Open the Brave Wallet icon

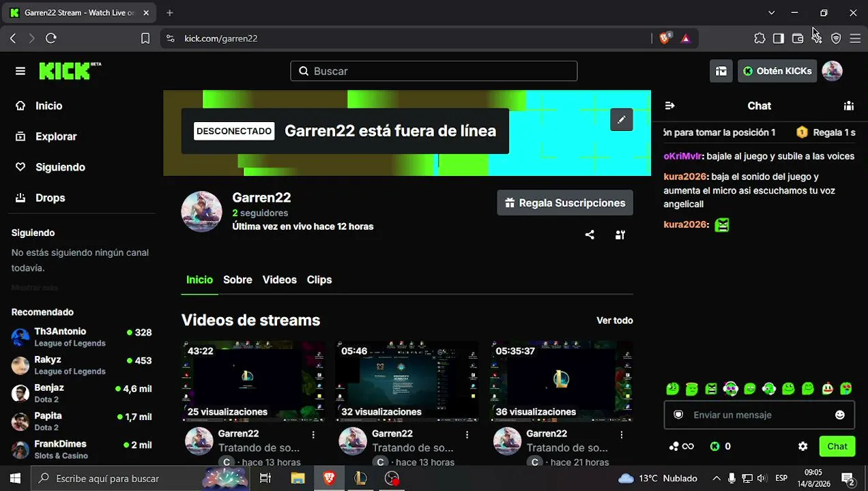[x=798, y=38]
